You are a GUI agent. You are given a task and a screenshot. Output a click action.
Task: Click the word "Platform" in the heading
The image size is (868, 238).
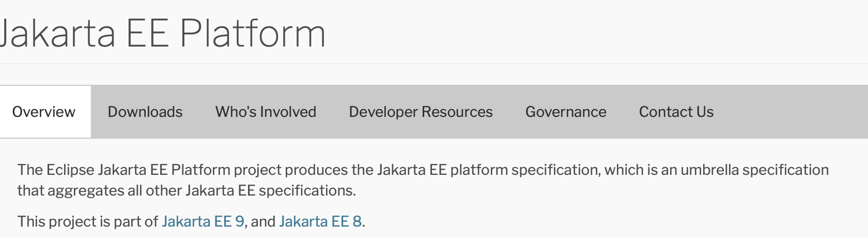click(253, 34)
